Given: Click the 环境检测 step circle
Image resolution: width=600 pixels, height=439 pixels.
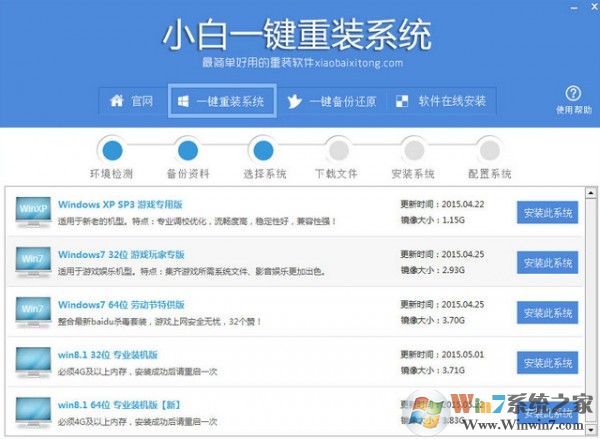Looking at the screenshot, I should coord(112,150).
